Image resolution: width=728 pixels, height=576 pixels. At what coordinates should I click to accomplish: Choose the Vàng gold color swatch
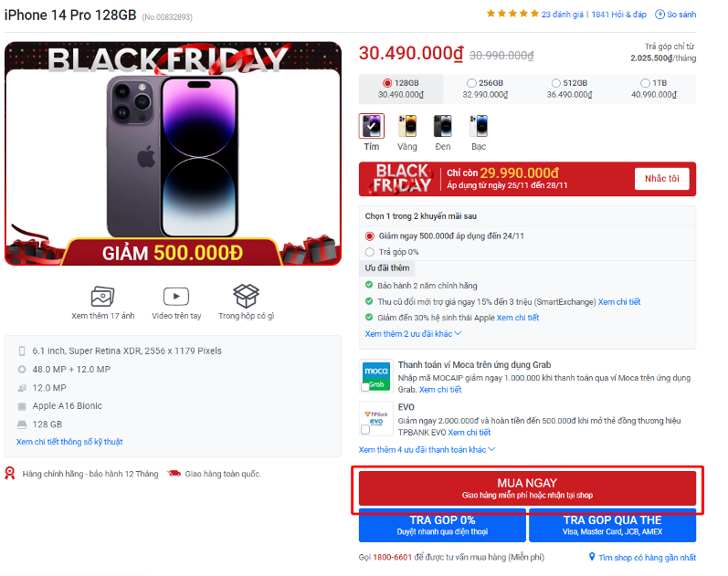coord(407,127)
